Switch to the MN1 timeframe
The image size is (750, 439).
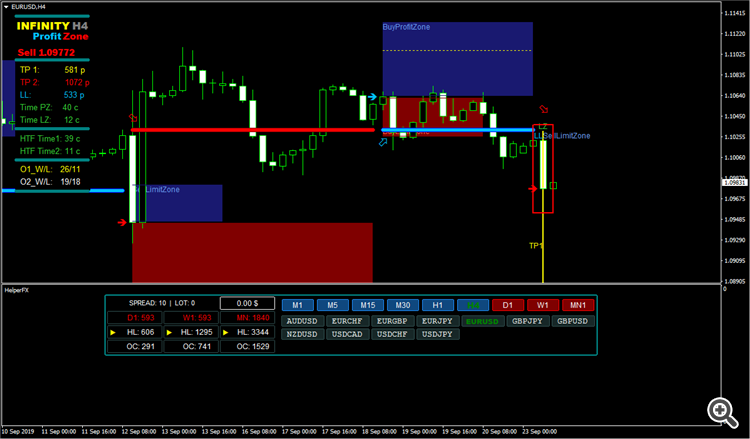point(578,305)
